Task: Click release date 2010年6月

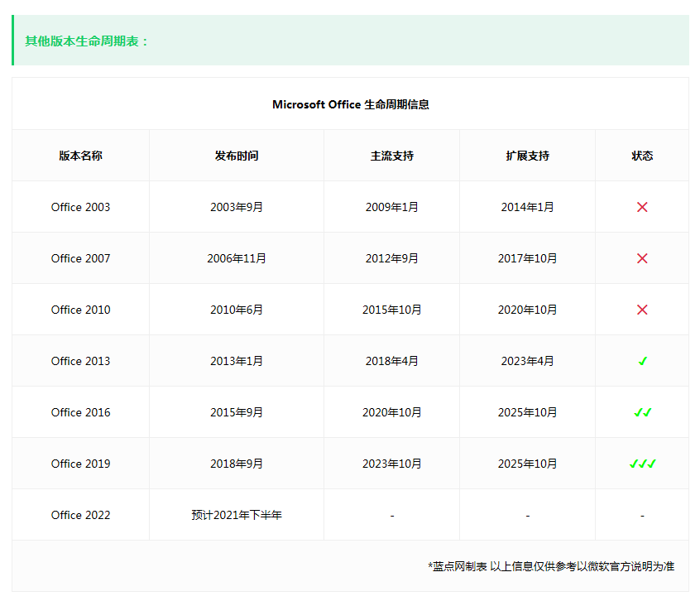Action: [237, 310]
